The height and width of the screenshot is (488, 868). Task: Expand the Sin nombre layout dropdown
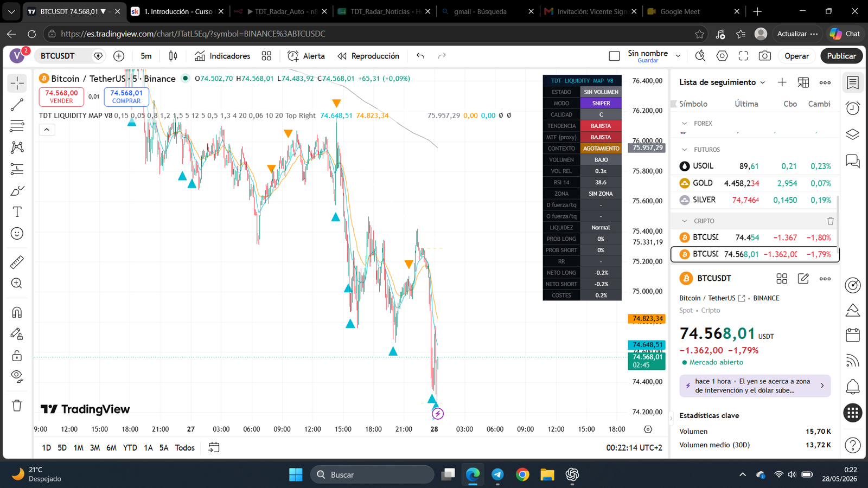point(678,56)
